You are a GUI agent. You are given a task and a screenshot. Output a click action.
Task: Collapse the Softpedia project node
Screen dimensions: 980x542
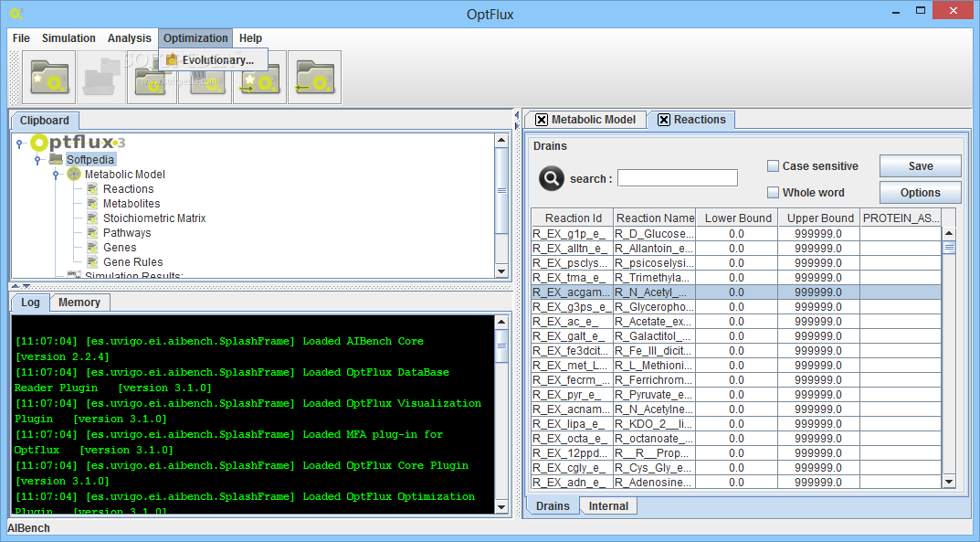coord(37,160)
